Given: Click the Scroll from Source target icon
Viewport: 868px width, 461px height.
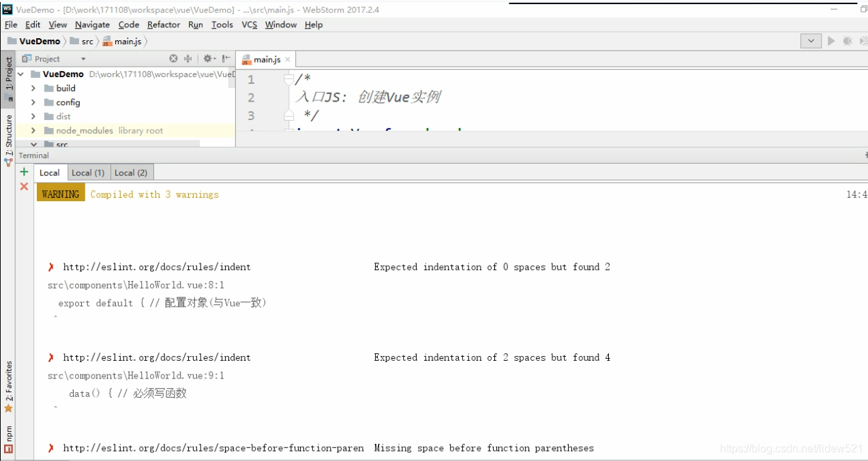Looking at the screenshot, I should [173, 59].
